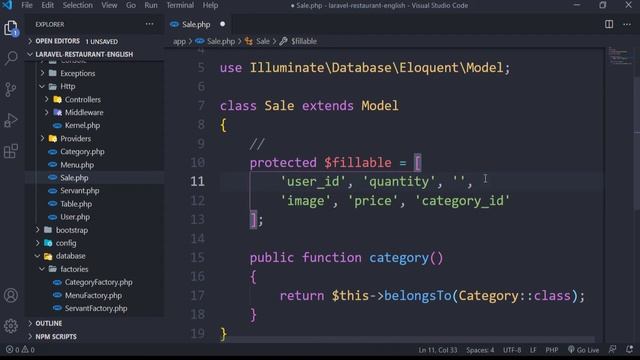640x360 pixels.
Task: Click the LF end-of-line status
Action: tap(533, 350)
